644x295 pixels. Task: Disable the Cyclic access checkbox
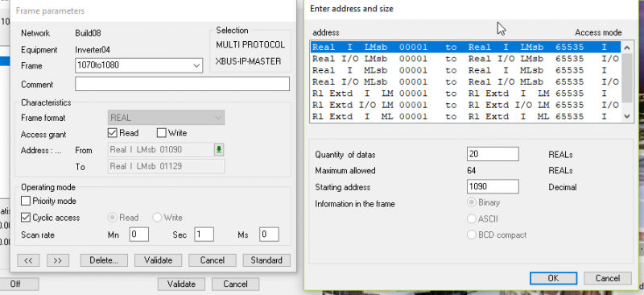click(x=26, y=218)
